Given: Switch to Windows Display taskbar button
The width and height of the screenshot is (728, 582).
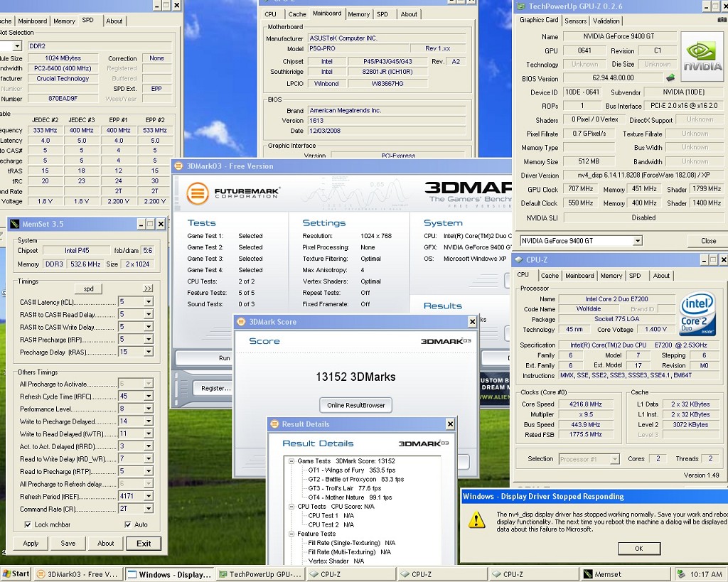Looking at the screenshot, I should [169, 574].
